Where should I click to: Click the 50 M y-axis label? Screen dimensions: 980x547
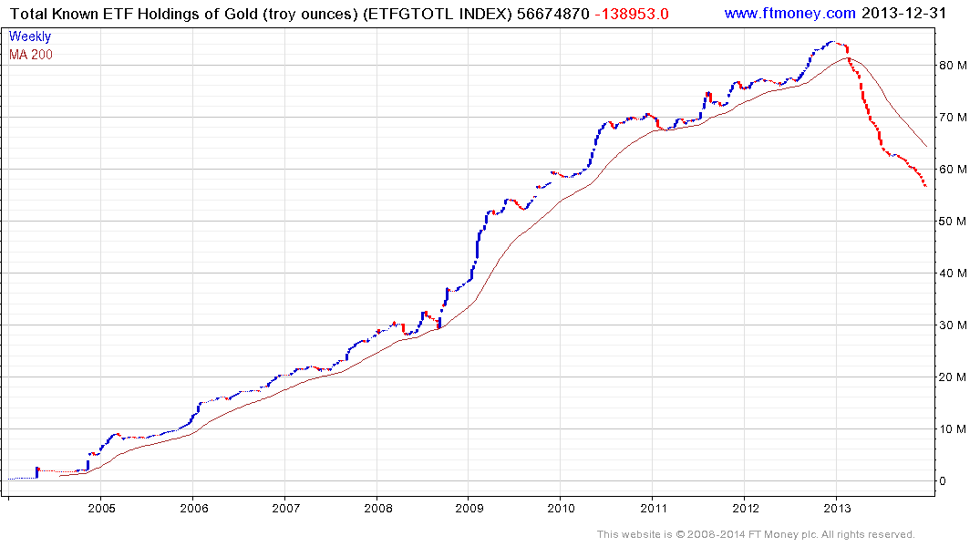[x=952, y=221]
